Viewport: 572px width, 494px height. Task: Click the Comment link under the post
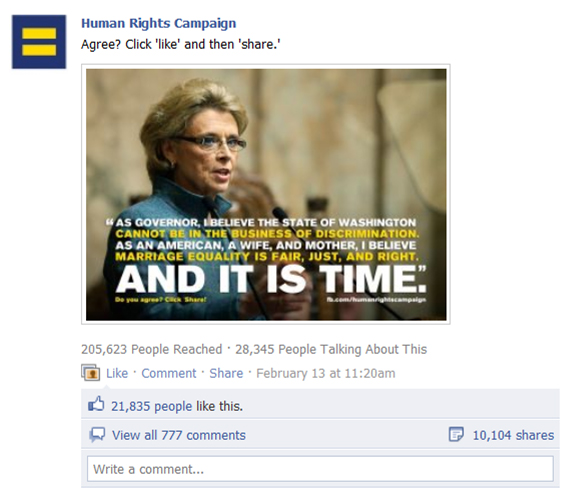(x=169, y=373)
